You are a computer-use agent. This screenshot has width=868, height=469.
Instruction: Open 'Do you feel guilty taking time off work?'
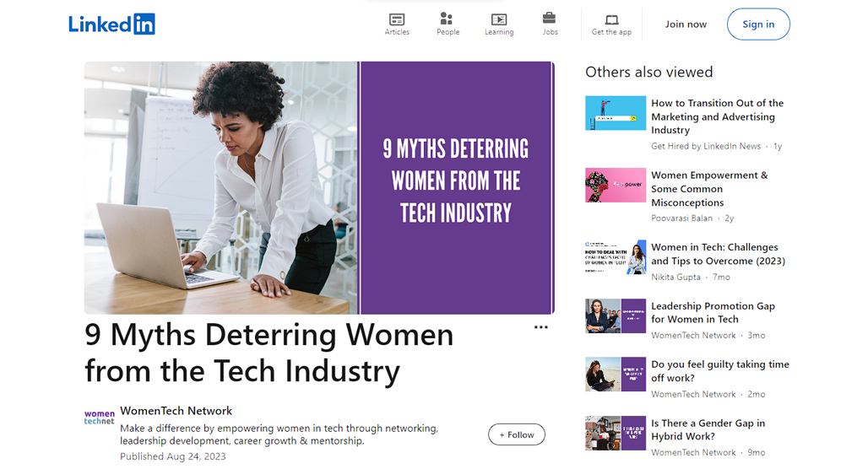pos(720,372)
